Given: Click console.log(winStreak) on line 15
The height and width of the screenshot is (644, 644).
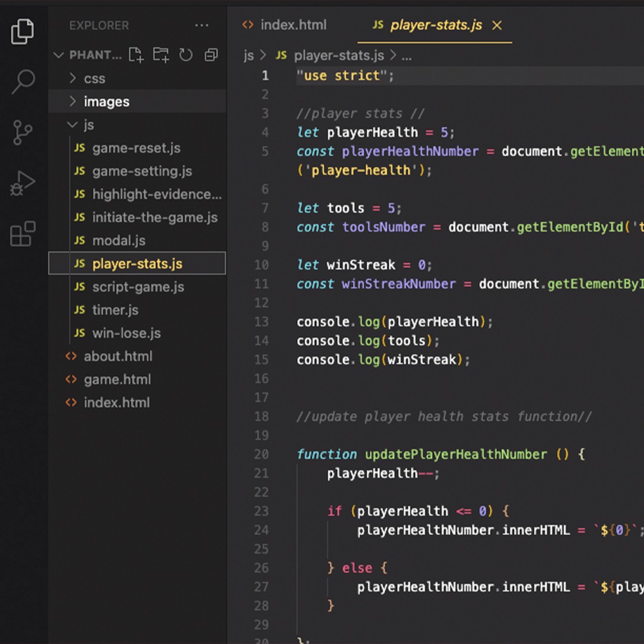Looking at the screenshot, I should click(x=383, y=360).
